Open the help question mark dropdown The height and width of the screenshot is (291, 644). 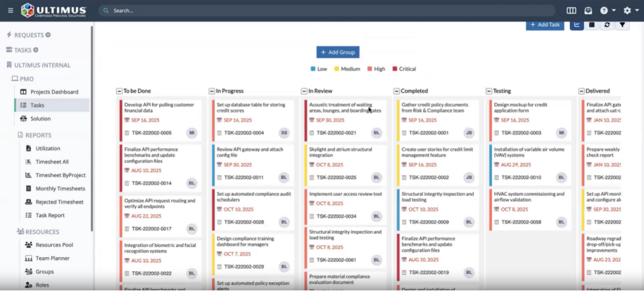(608, 10)
